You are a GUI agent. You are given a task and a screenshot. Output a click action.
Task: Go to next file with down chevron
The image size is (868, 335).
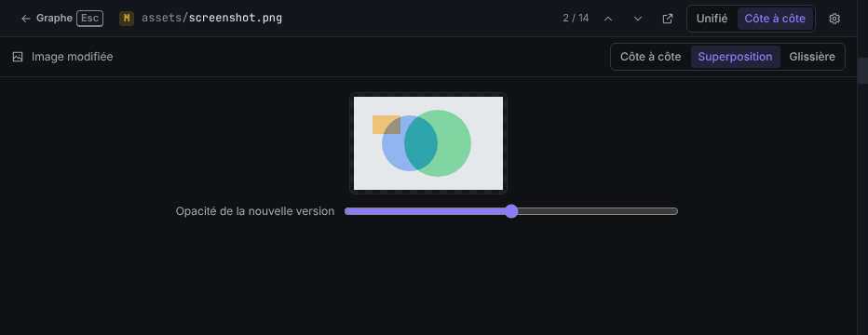tap(638, 19)
